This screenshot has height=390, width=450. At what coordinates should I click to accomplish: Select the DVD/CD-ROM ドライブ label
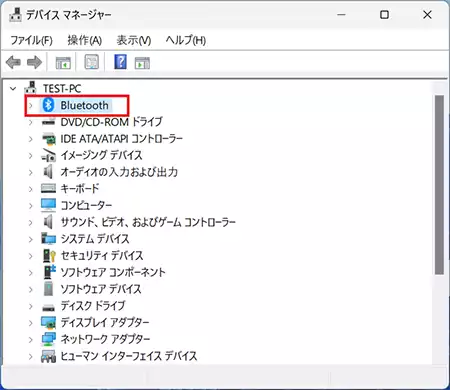pos(111,122)
